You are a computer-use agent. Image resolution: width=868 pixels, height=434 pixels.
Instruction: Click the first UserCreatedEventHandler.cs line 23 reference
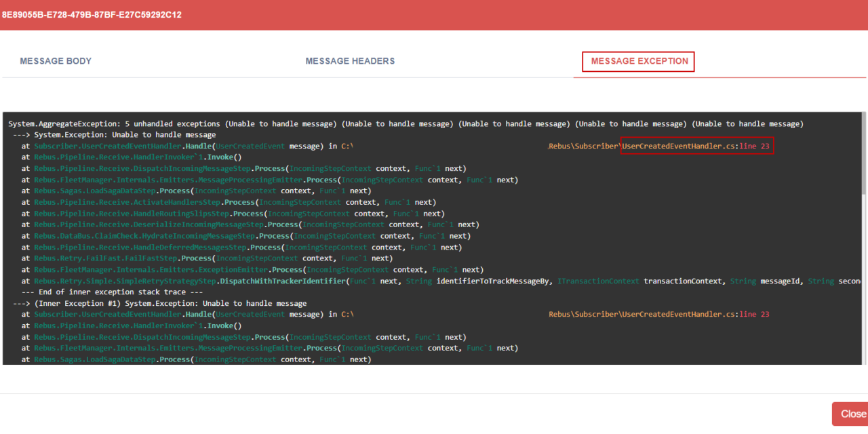(696, 146)
